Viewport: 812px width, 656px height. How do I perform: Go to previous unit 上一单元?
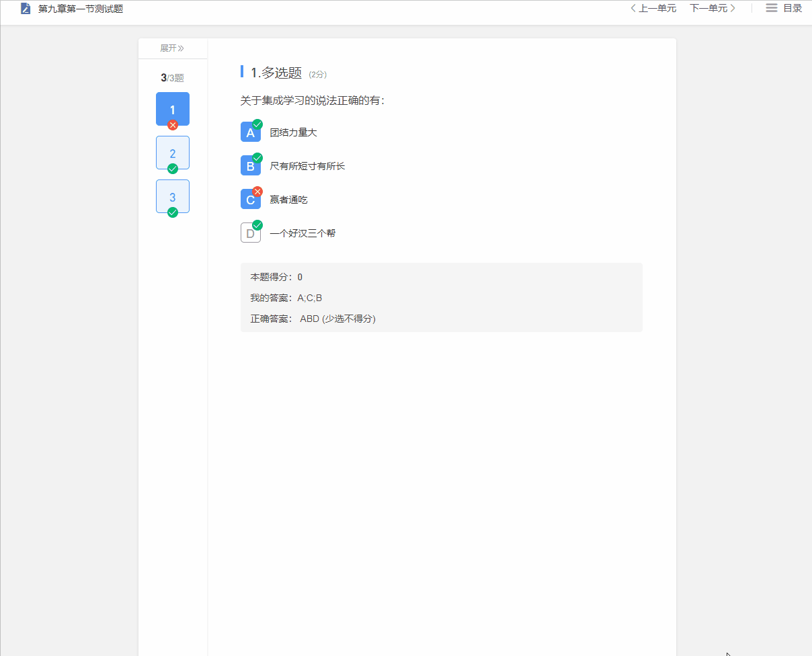(x=653, y=8)
